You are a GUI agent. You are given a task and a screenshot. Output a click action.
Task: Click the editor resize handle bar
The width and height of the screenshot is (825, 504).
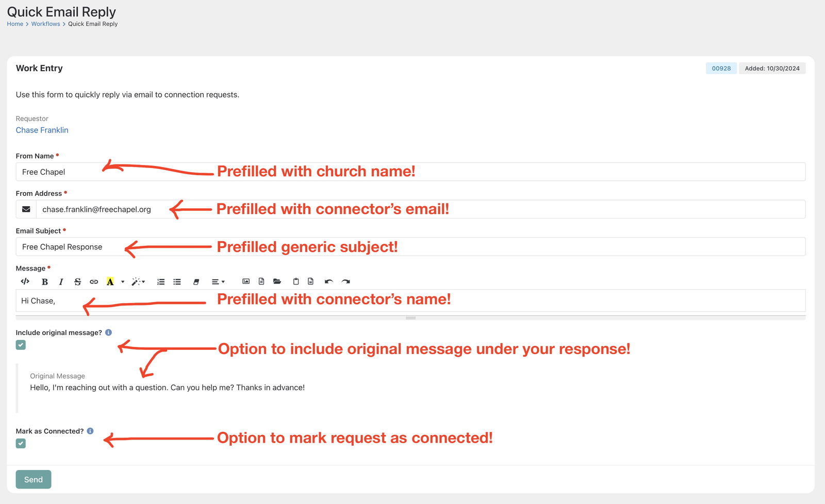click(410, 318)
